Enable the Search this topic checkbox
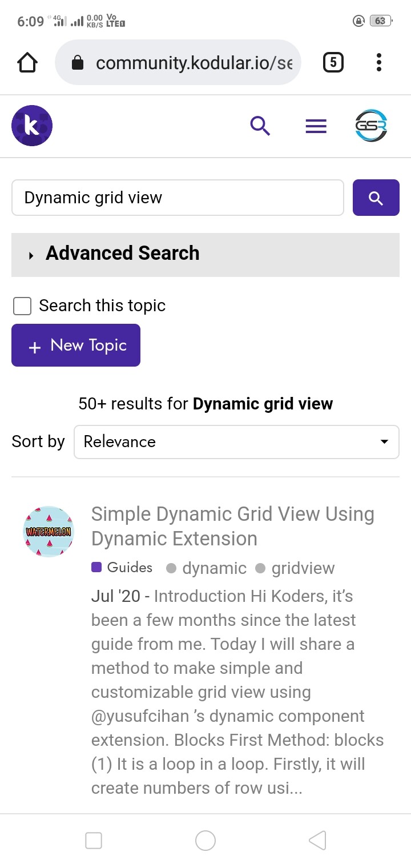Viewport: 411px width, 868px height. (x=22, y=306)
